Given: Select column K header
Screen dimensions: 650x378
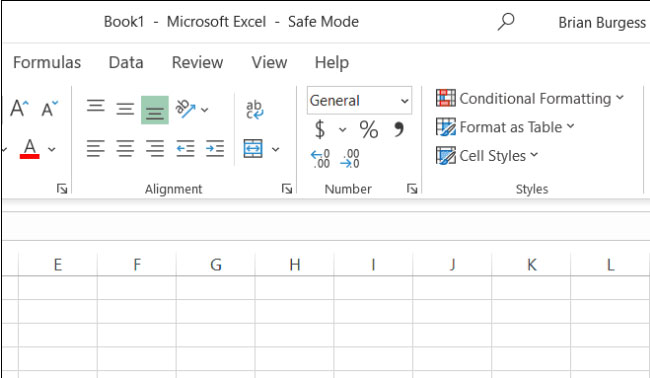Looking at the screenshot, I should [x=531, y=264].
